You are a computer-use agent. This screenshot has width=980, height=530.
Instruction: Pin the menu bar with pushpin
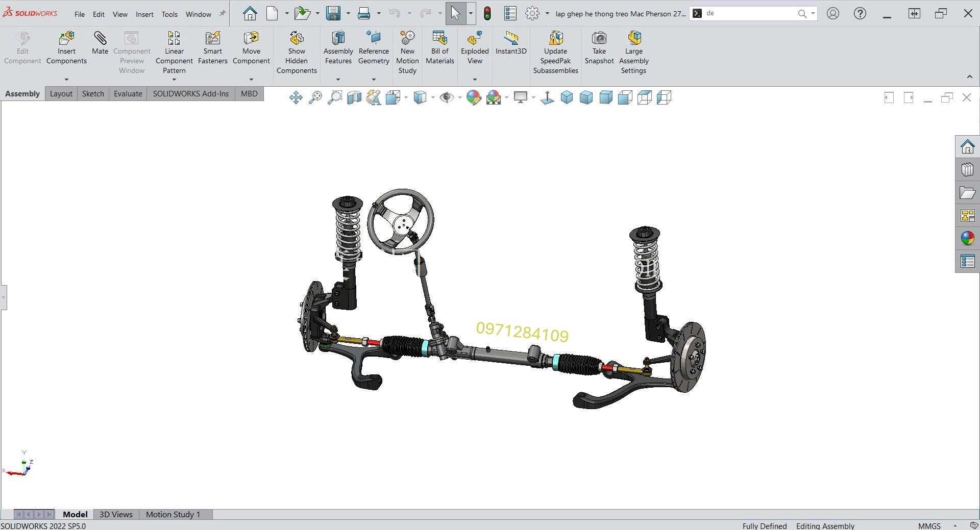pyautogui.click(x=222, y=14)
